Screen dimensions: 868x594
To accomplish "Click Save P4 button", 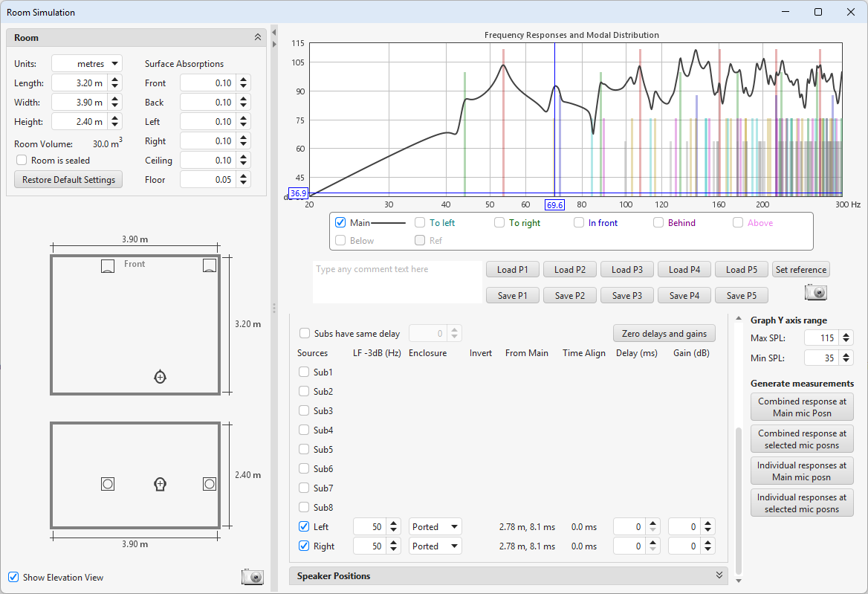I will [x=684, y=296].
